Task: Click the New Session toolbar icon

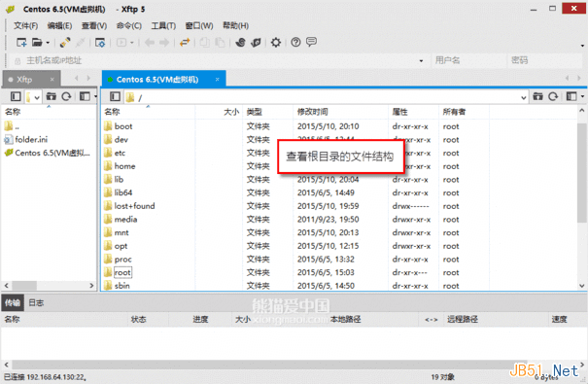Action: click(21, 43)
